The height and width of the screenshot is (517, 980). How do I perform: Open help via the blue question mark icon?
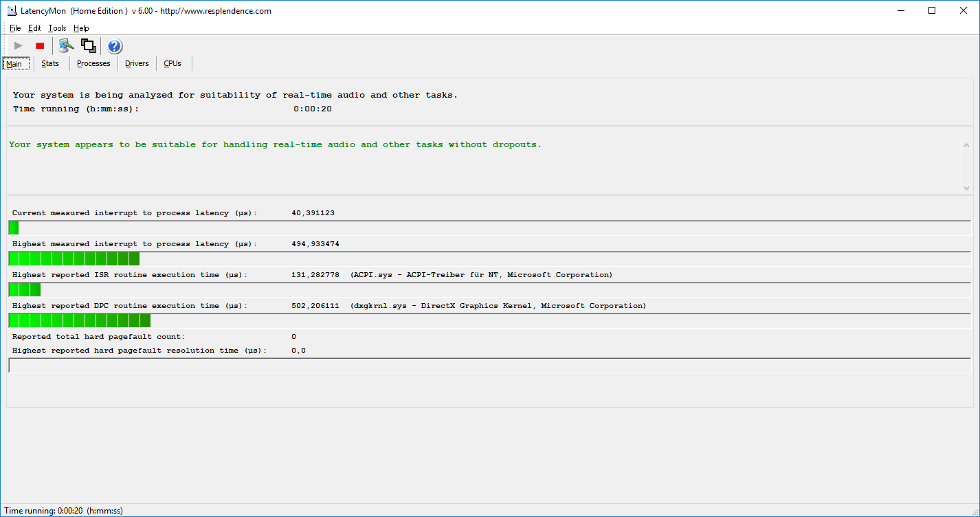115,46
